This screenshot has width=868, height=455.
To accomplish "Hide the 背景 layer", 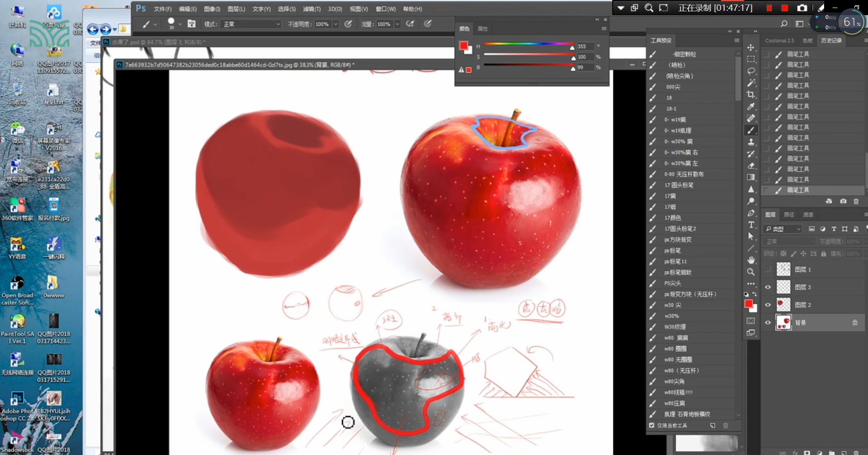I will (768, 323).
